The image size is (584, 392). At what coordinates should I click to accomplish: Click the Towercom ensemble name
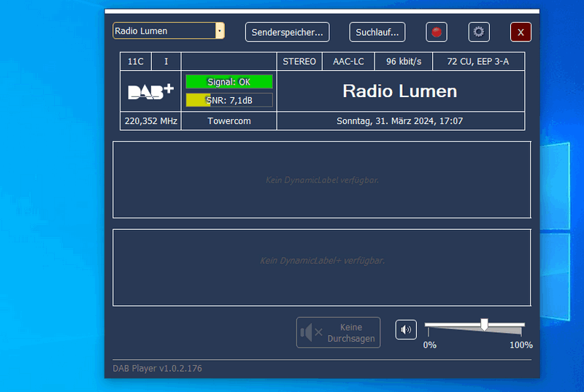click(229, 121)
